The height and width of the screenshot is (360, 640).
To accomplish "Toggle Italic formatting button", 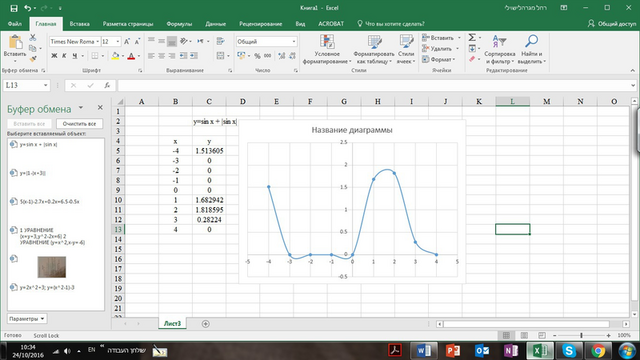I will pyautogui.click(x=64, y=56).
